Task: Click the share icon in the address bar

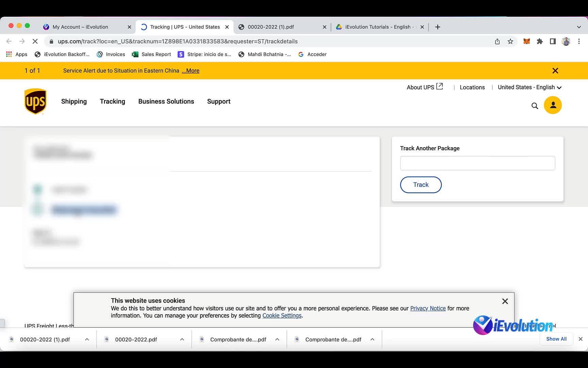Action: [497, 41]
